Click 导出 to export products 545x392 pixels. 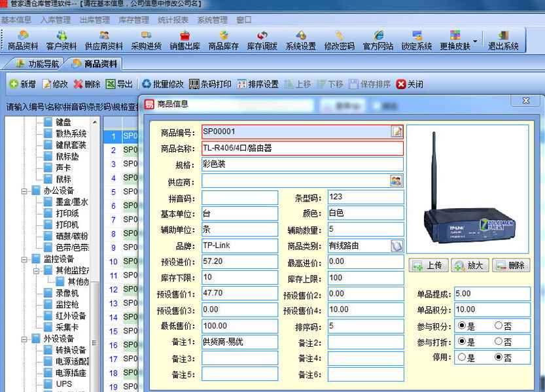coord(119,84)
